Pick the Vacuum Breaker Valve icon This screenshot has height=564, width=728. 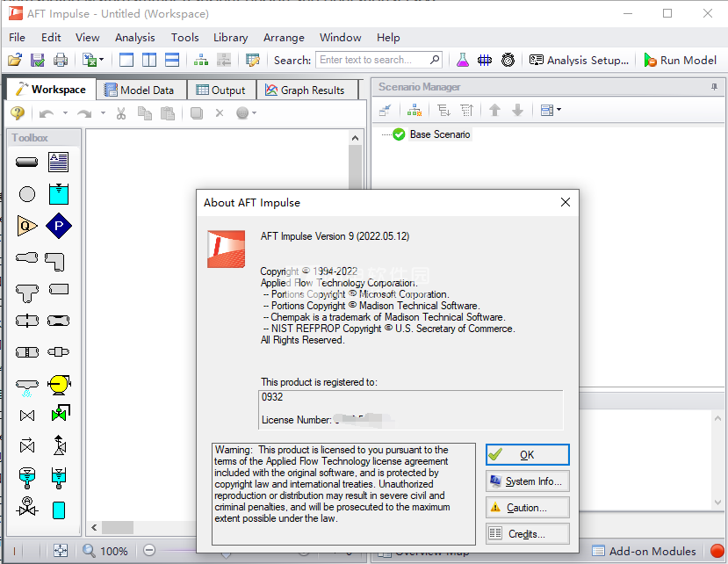click(x=27, y=506)
